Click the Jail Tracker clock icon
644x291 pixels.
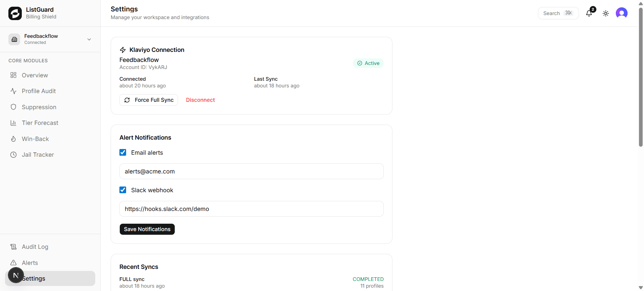(x=13, y=155)
